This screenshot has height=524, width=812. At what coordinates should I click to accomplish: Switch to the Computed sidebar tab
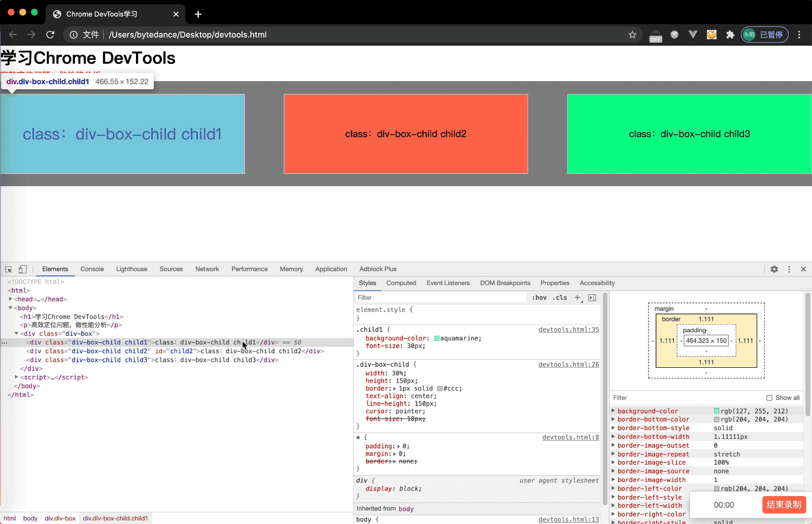401,283
